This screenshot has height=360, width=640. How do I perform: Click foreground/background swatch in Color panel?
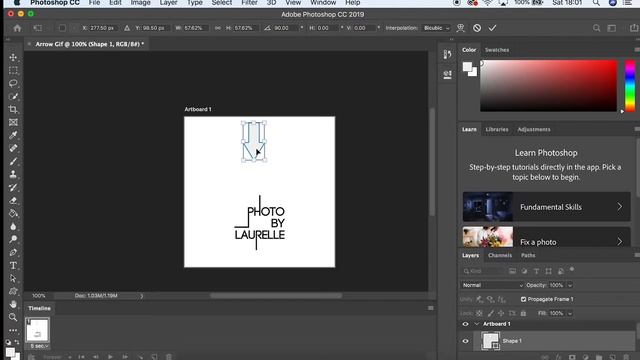(469, 69)
